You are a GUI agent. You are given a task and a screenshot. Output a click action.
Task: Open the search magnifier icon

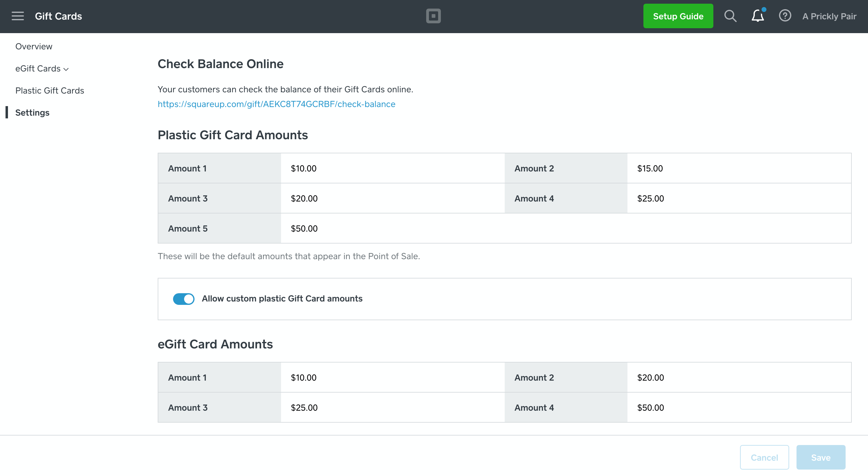pyautogui.click(x=730, y=16)
